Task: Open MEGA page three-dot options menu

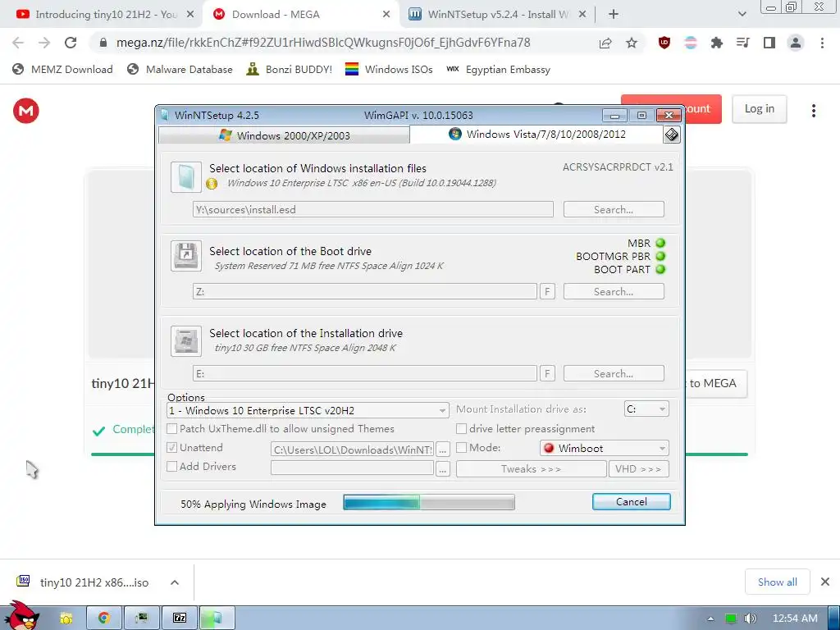Action: coord(813,111)
